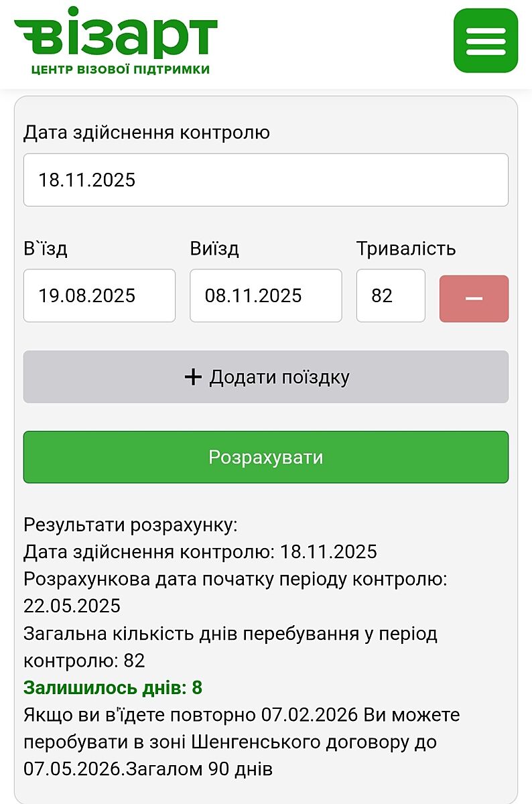Remove the trip with the red minus button
Screen dimensions: 532x804
(x=474, y=298)
